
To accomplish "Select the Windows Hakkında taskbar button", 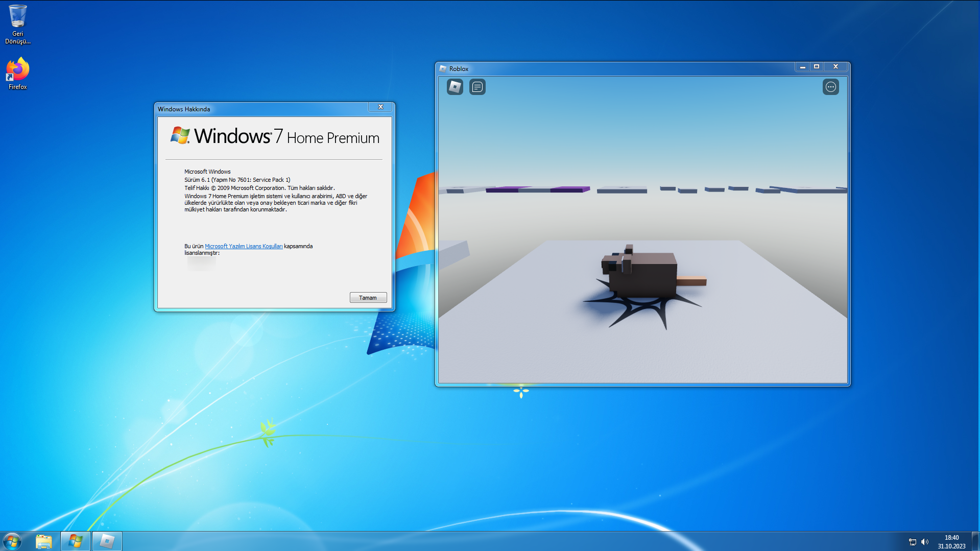I will pos(76,541).
